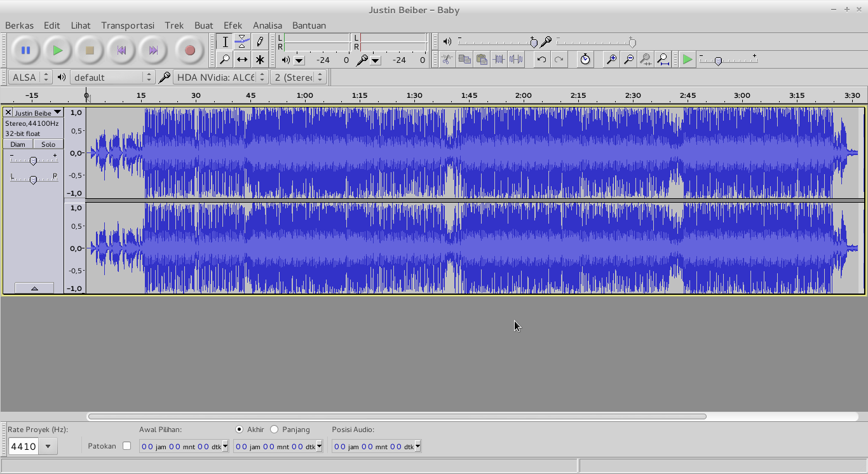
Task: Expand the Rate Proyek (Hz) dropdown arrow
Action: [x=48, y=446]
